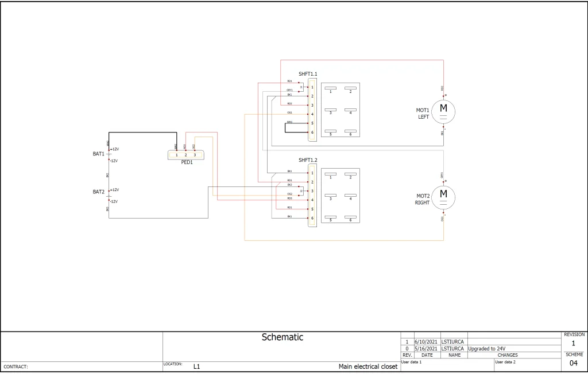This screenshot has height=374, width=588.
Task: Click the CONTRACT field in title block
Action: (82, 366)
